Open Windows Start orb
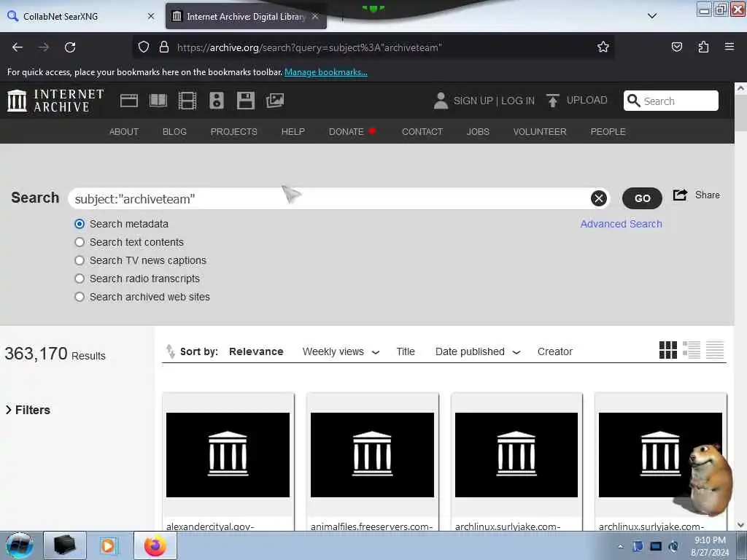The width and height of the screenshot is (747, 560). (20, 545)
